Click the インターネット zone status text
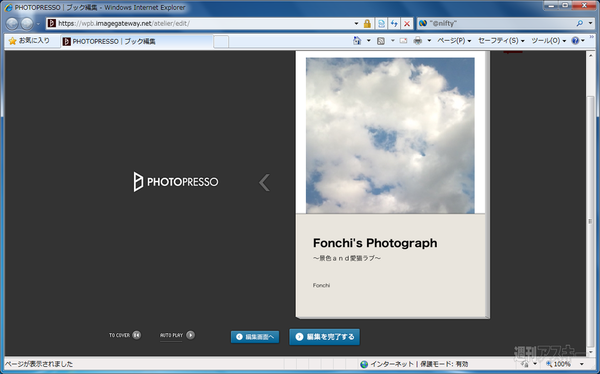The height and width of the screenshot is (374, 600). coord(392,364)
